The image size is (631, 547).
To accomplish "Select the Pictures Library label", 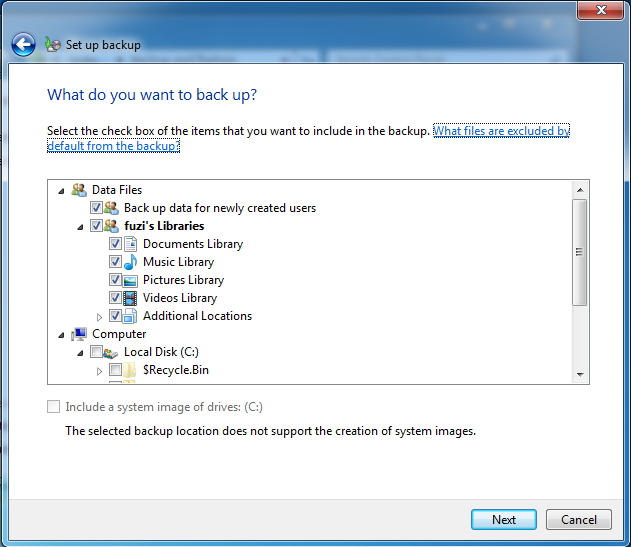I will 184,280.
